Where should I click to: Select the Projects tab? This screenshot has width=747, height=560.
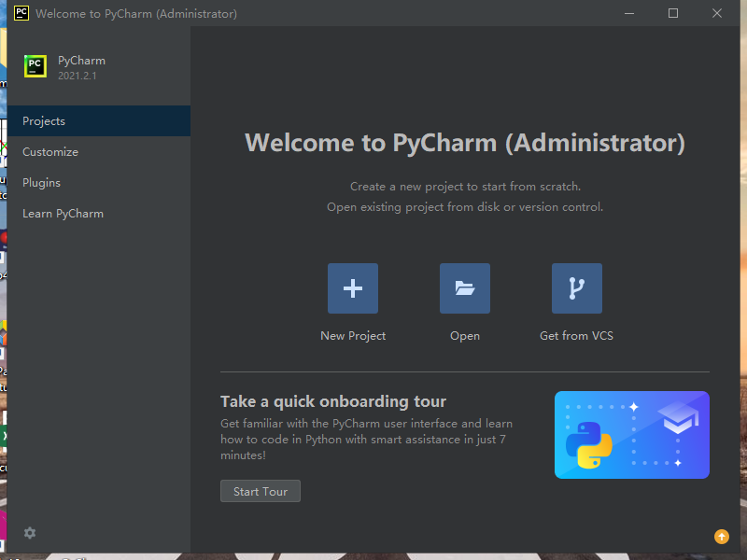(99, 121)
